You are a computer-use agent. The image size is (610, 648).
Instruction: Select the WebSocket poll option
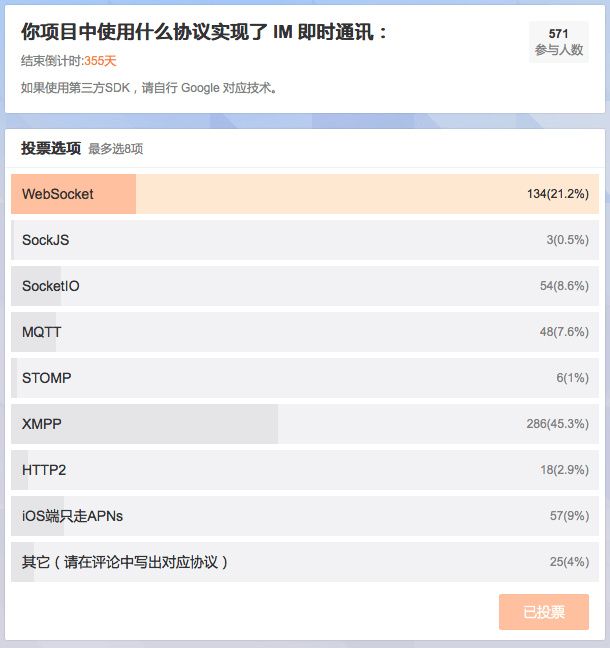point(305,194)
